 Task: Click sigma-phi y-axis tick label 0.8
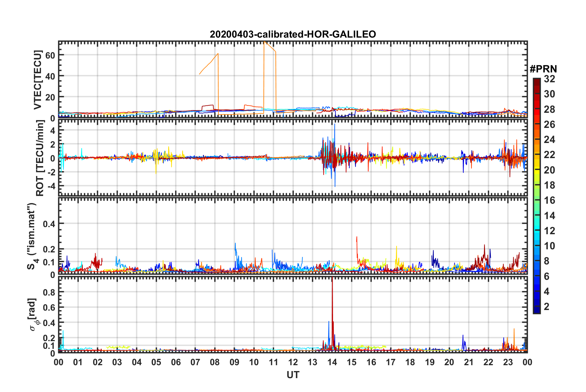[x=49, y=292]
